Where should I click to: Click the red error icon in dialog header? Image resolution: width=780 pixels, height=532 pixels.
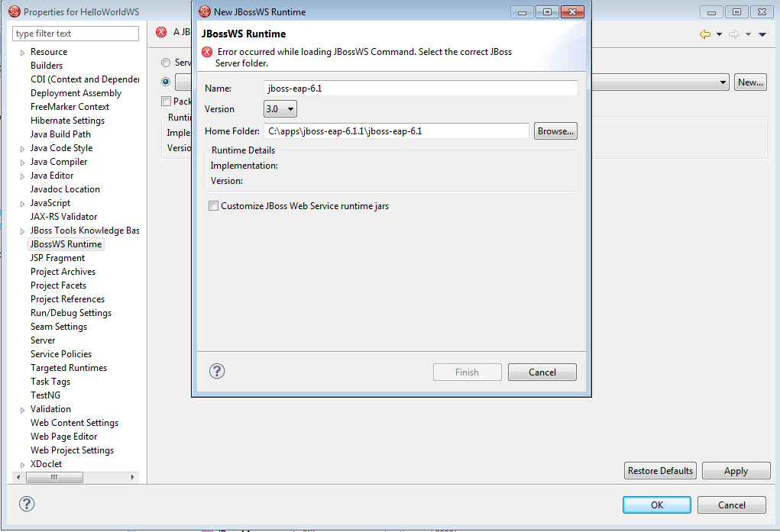click(x=207, y=53)
